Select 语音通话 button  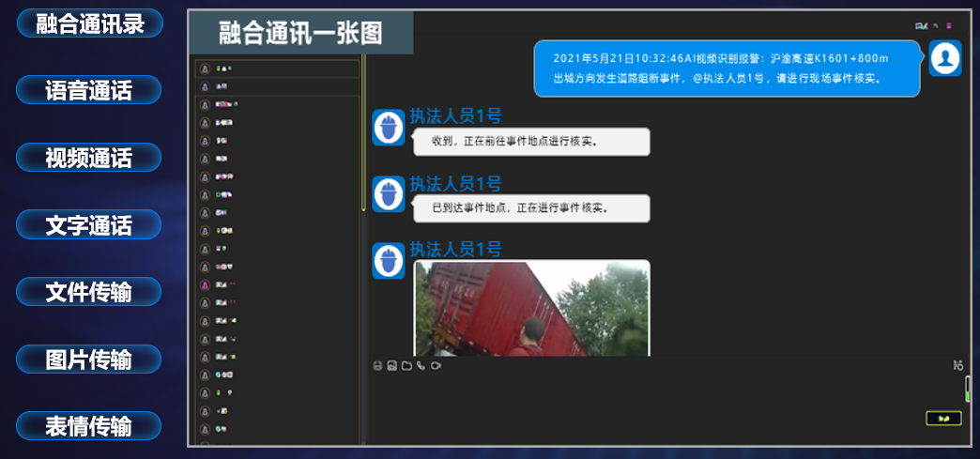(89, 90)
